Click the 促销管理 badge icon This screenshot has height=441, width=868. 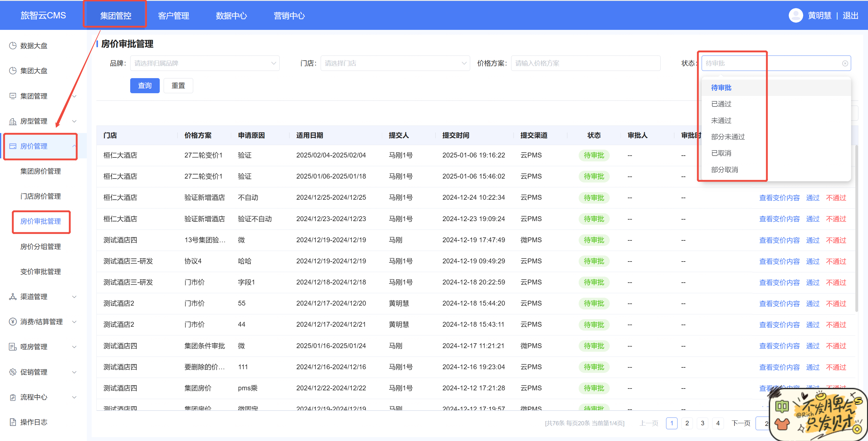point(13,372)
